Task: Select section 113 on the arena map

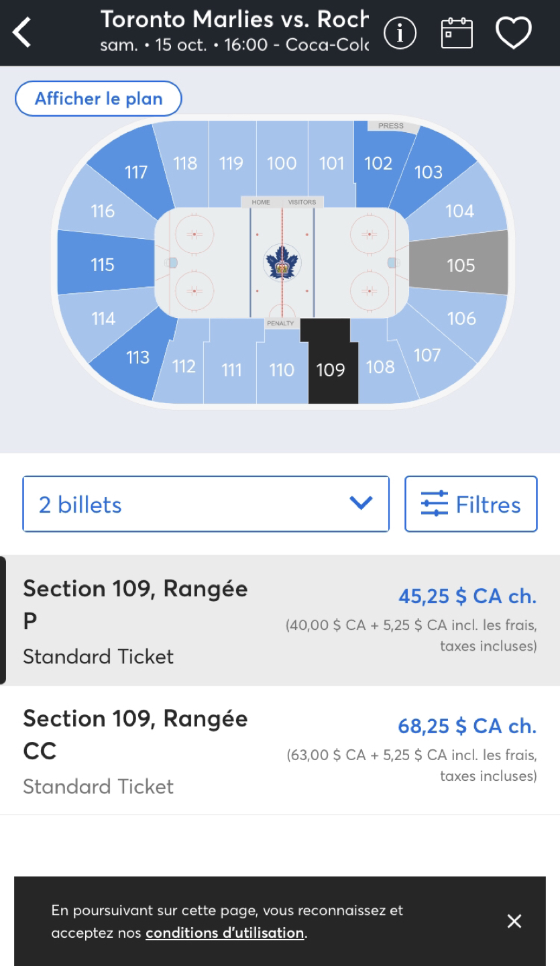Action: click(137, 357)
